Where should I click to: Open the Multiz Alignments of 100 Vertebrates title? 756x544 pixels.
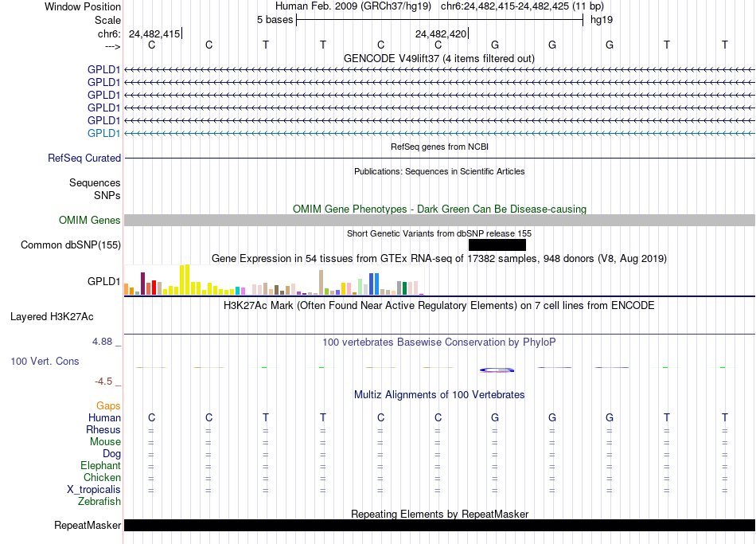[439, 395]
